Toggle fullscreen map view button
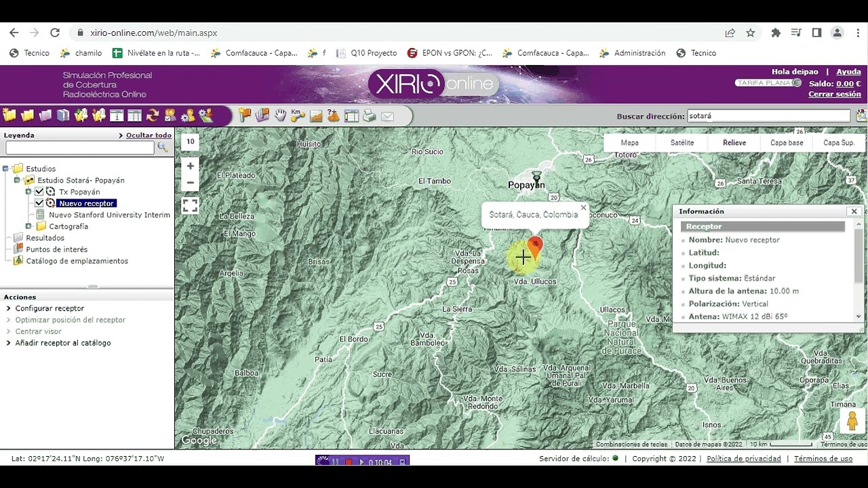The image size is (868, 488). [x=191, y=206]
